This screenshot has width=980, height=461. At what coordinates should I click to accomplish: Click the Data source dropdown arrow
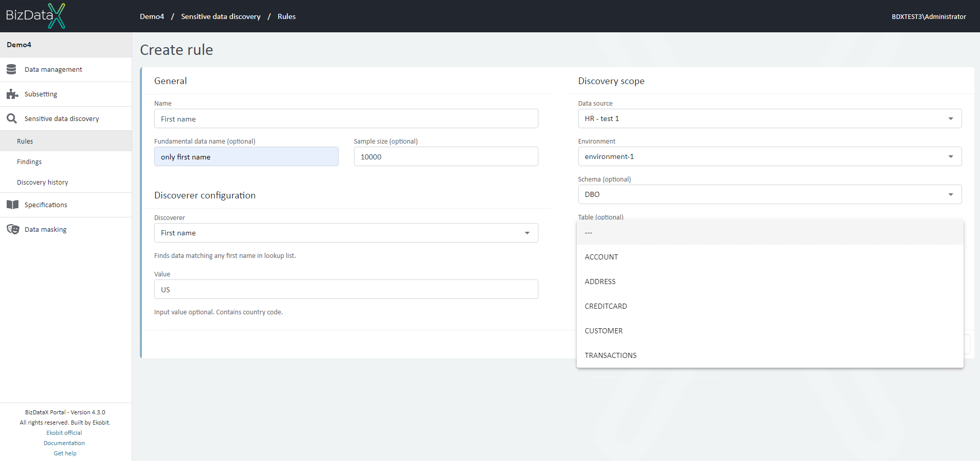(x=950, y=118)
